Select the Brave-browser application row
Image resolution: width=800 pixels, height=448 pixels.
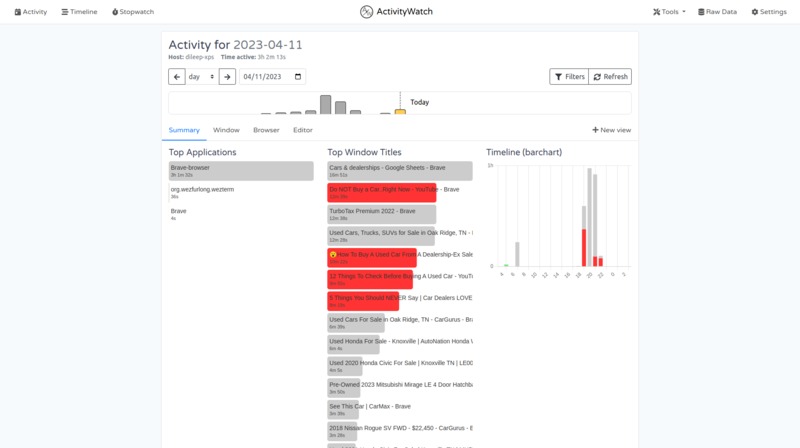click(x=241, y=171)
